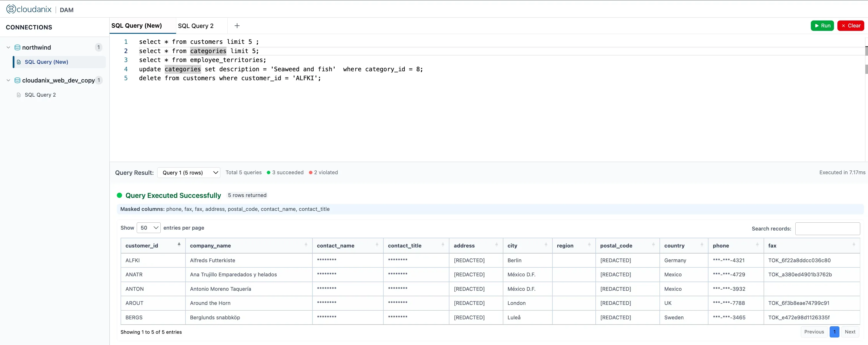Sort by the country column arrow
Image resolution: width=868 pixels, height=345 pixels.
point(702,245)
